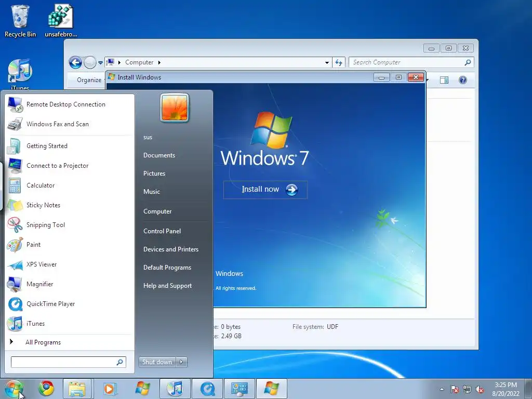
Task: Open Help and Support
Action: [x=167, y=286]
